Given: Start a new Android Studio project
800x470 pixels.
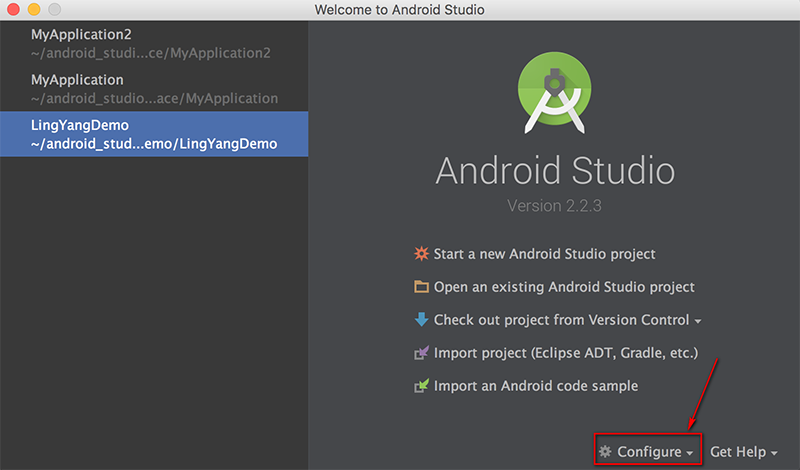Looking at the screenshot, I should 544,254.
